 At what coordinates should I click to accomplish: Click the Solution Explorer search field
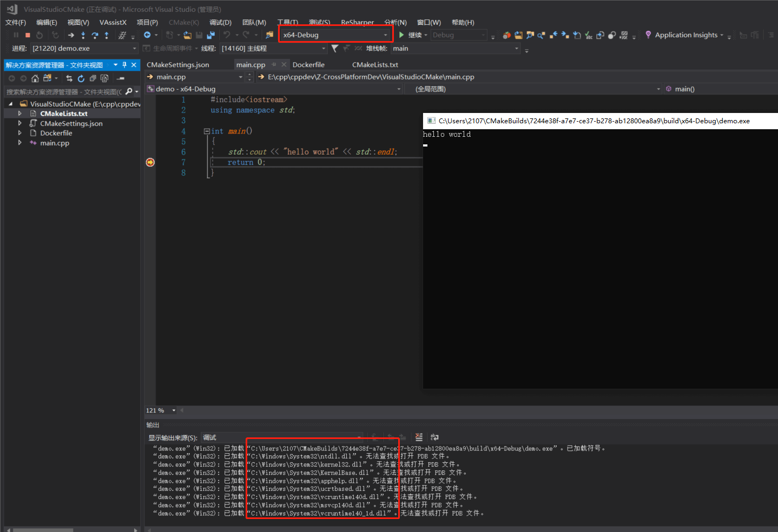[x=64, y=92]
